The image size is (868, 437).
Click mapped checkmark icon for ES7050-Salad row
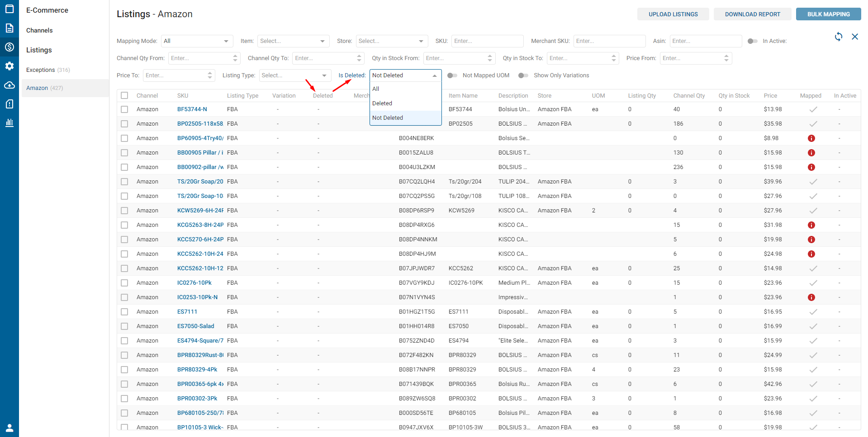coord(813,326)
